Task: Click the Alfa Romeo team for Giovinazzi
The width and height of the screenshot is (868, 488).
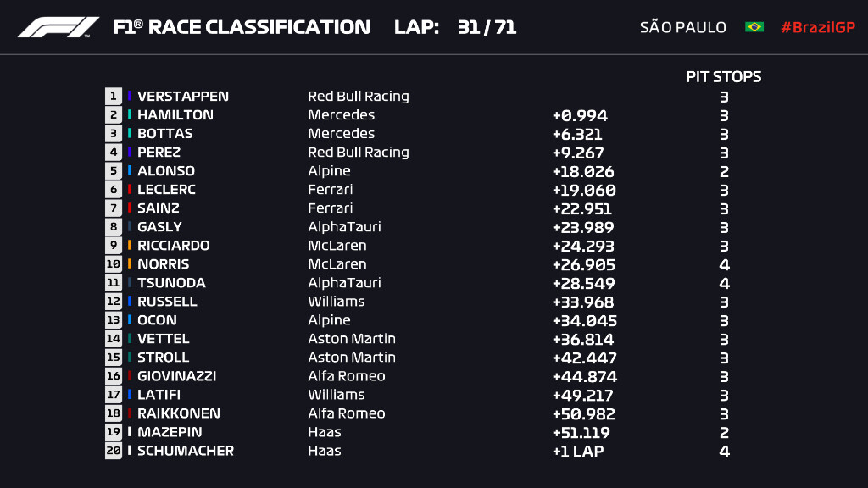Action: pyautogui.click(x=346, y=376)
